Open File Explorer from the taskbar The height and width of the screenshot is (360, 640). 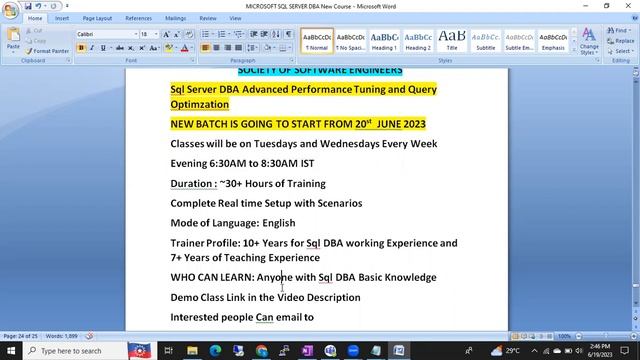tap(192, 351)
